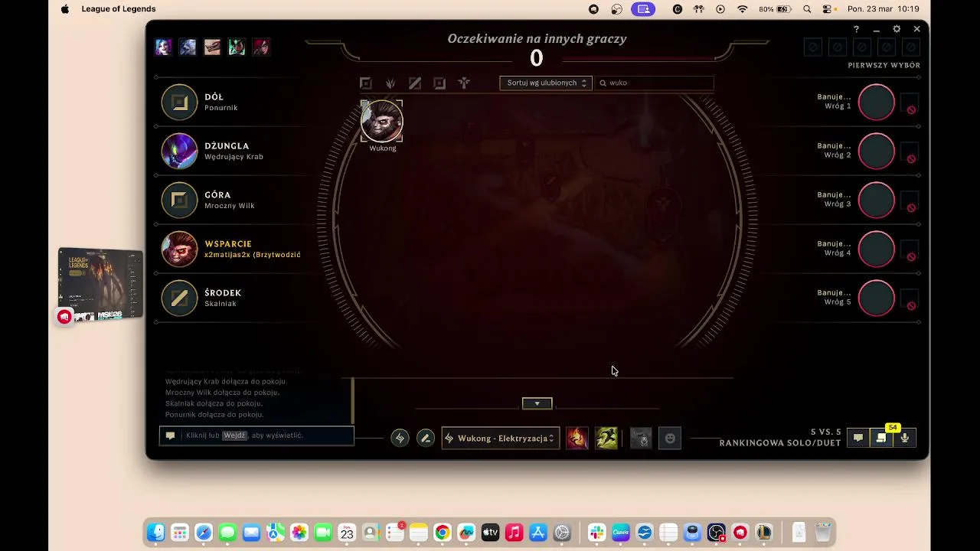Click the Wróg 2 ban portrait circle
Image resolution: width=980 pixels, height=551 pixels.
click(876, 152)
